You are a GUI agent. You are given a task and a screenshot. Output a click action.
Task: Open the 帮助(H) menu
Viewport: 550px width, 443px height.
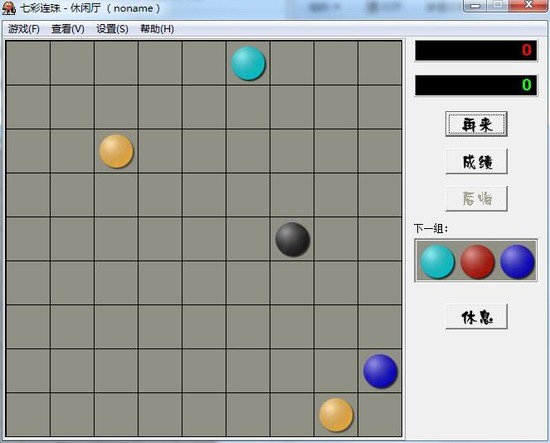pos(157,29)
